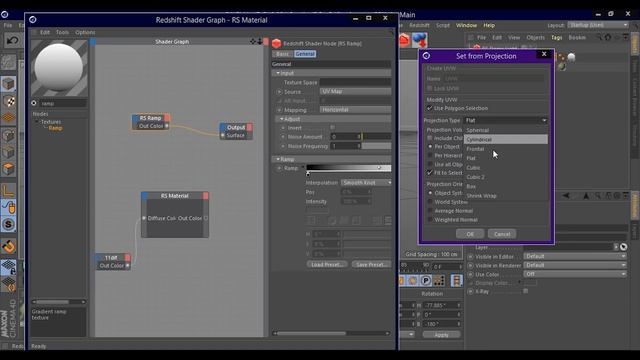Click the material name field showing ramp
This screenshot has height=360, width=640.
[x=62, y=104]
